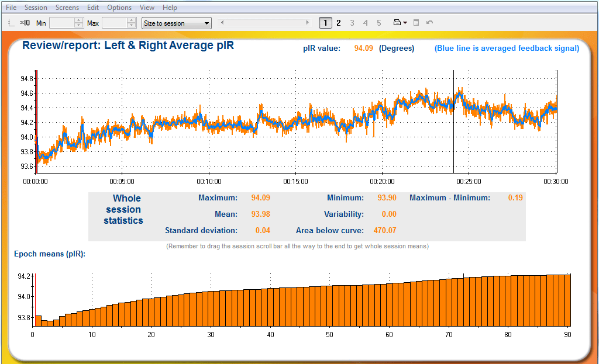
Task: Switch to screen 2 button
Action: pos(339,23)
